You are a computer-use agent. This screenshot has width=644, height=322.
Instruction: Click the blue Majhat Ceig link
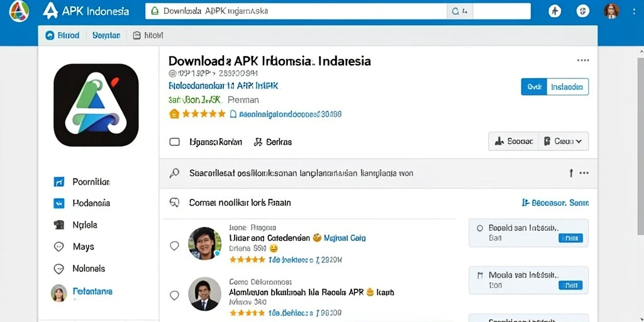coord(345,238)
